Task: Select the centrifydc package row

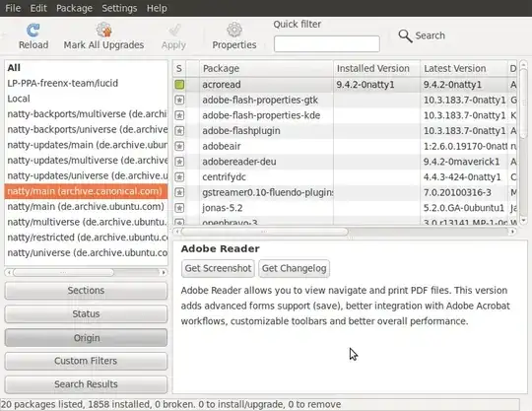Action: click(345, 177)
